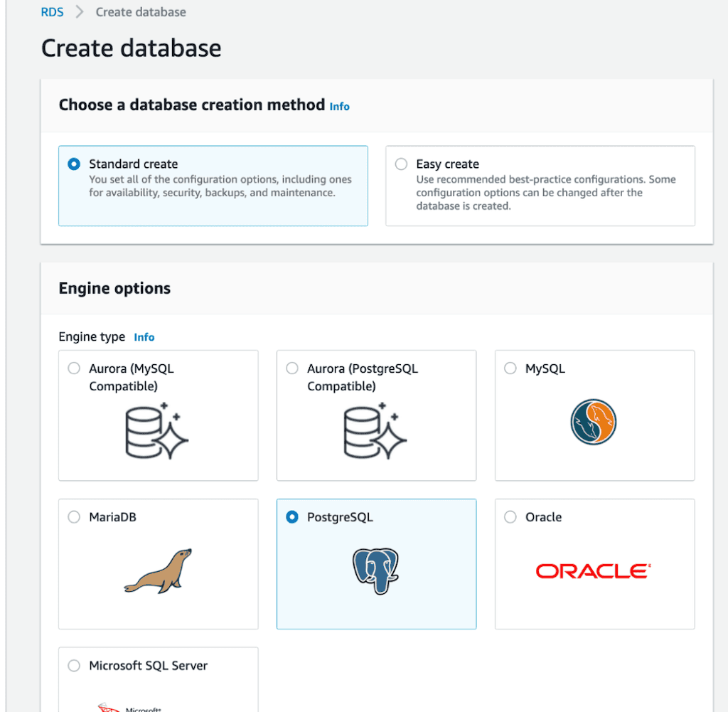Click the Info link beside creation method heading
Image resolution: width=728 pixels, height=712 pixels.
coord(339,106)
